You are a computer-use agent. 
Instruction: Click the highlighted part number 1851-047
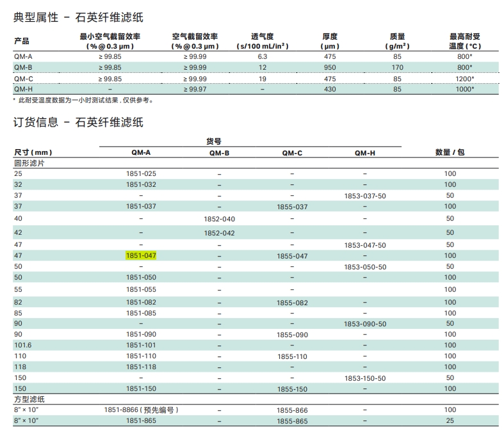coord(141,255)
